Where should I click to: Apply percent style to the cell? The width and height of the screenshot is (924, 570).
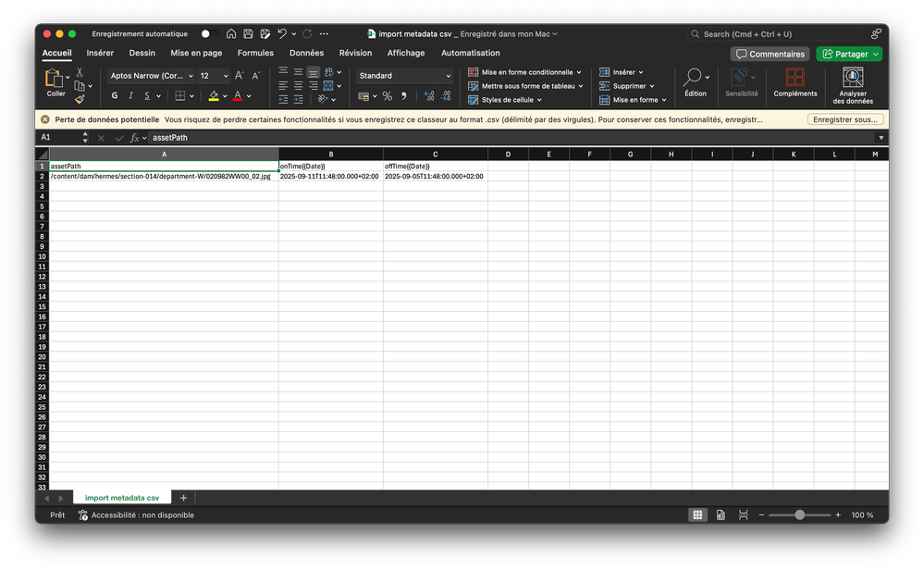coord(387,96)
